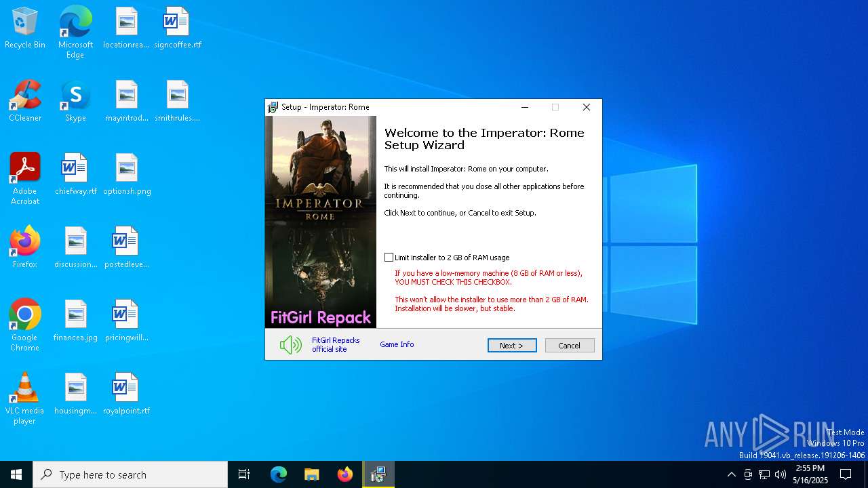
Task: Select pricingwill... document on desktop
Action: pyautogui.click(x=126, y=321)
